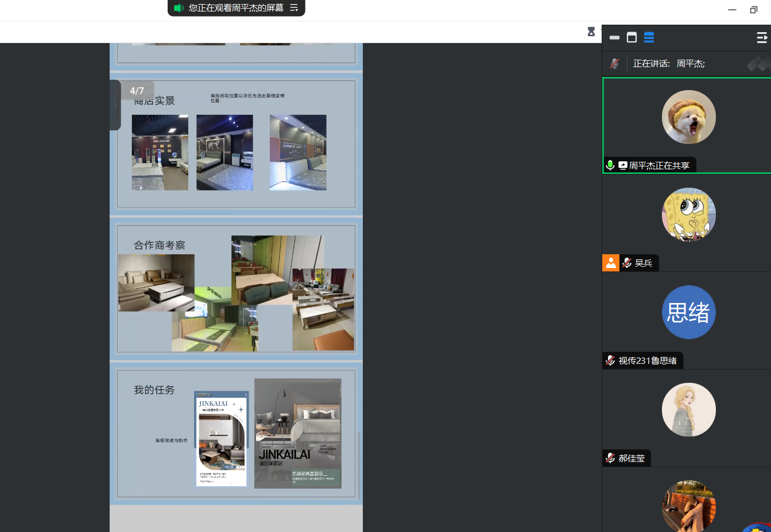Click the green speaker icon in sharing banner

tap(179, 8)
